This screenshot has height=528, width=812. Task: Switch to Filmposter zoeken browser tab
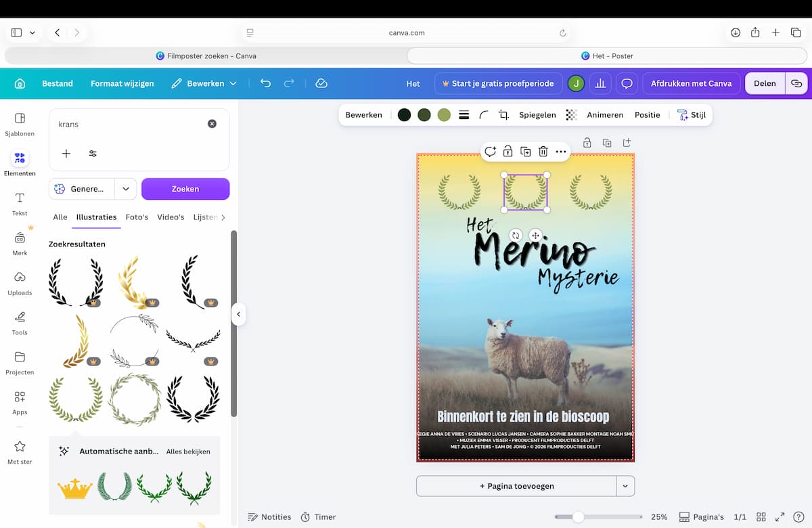[206, 56]
